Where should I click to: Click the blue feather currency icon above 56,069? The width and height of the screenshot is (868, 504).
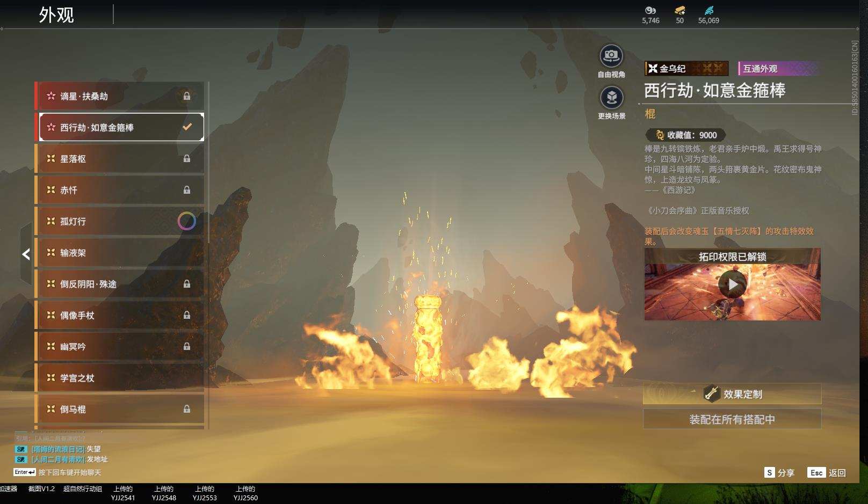pyautogui.click(x=709, y=10)
